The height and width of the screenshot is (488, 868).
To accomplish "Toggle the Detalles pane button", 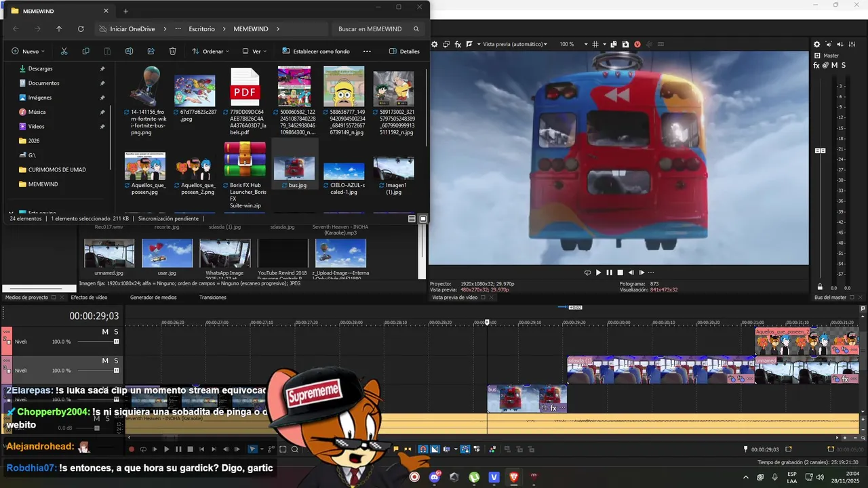I will (404, 52).
